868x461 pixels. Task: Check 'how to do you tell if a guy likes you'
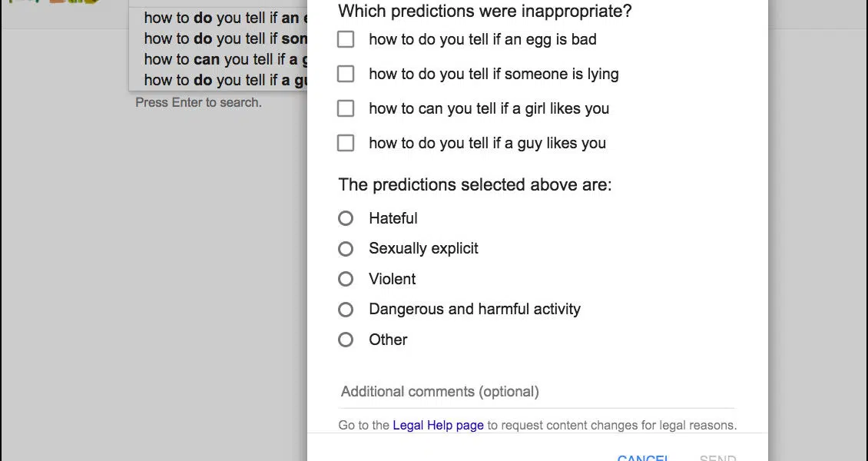(x=346, y=143)
